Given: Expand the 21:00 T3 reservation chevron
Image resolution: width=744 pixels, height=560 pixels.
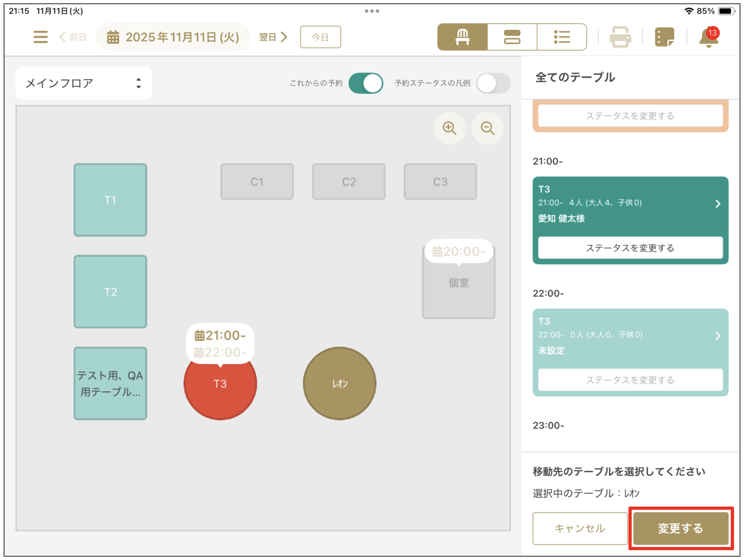Looking at the screenshot, I should coord(718,204).
